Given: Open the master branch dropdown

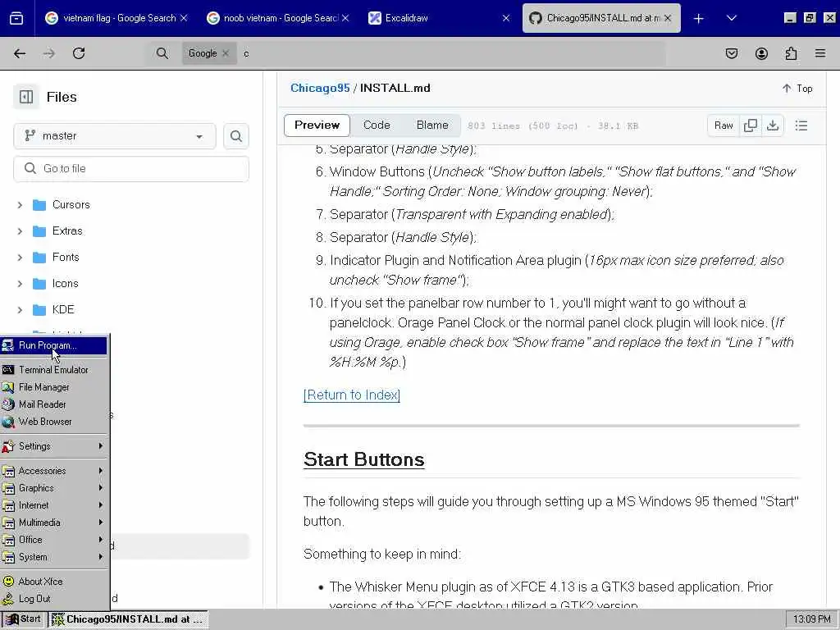Looking at the screenshot, I should [x=115, y=136].
